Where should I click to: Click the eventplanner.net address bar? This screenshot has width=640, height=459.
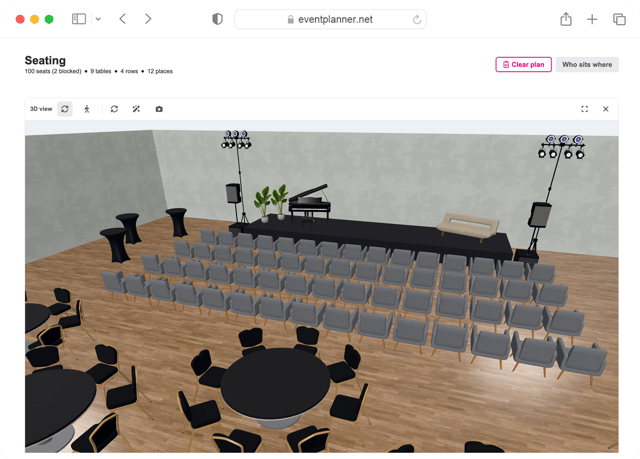click(331, 19)
